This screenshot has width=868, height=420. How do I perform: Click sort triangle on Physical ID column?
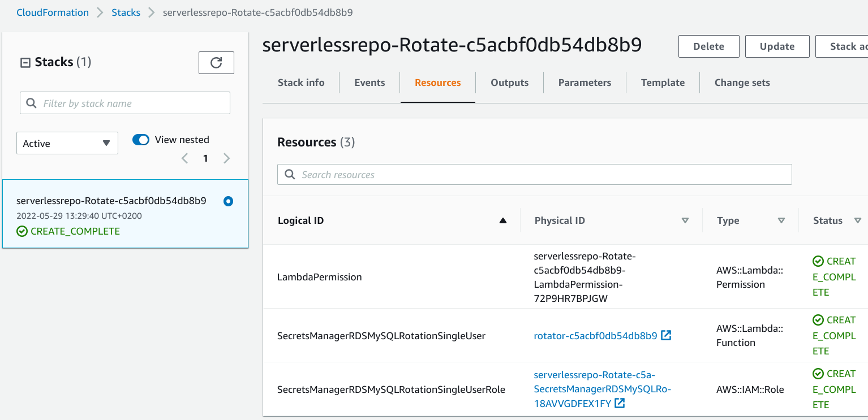pos(685,220)
